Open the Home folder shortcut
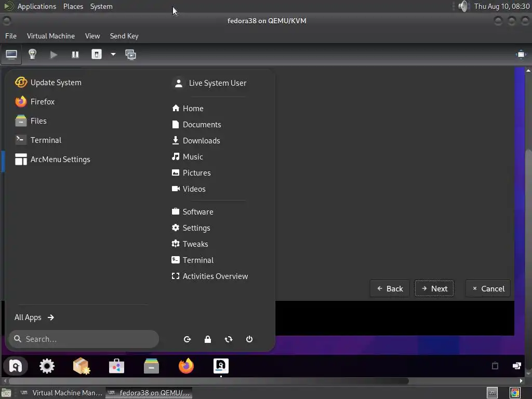532x399 pixels. (188, 108)
